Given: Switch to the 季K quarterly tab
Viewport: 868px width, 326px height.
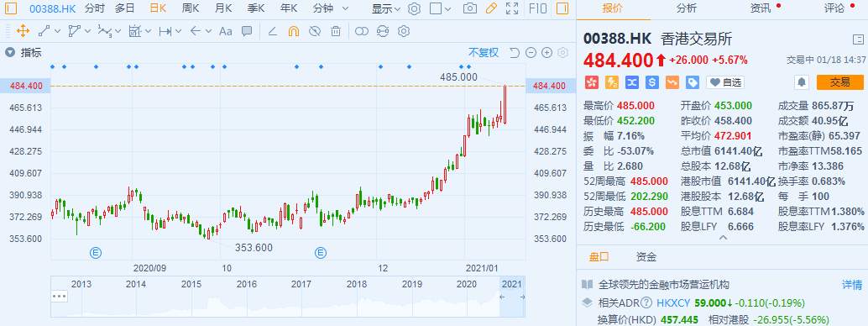Looking at the screenshot, I should click(256, 8).
